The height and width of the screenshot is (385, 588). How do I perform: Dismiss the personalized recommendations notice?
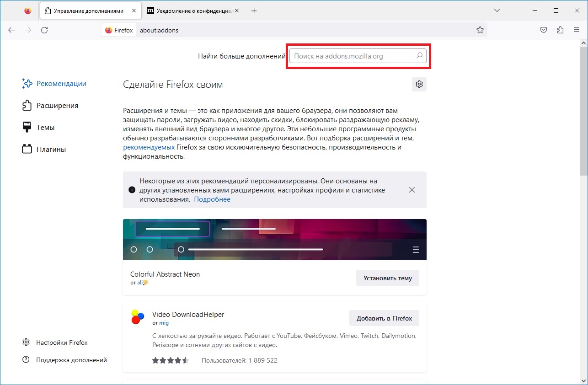(412, 190)
